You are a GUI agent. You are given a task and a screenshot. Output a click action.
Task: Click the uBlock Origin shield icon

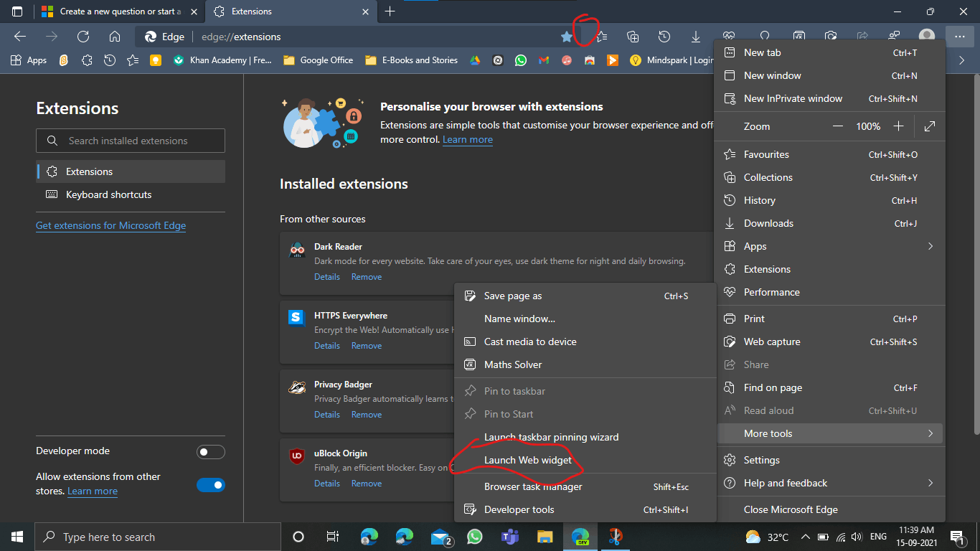(x=297, y=456)
